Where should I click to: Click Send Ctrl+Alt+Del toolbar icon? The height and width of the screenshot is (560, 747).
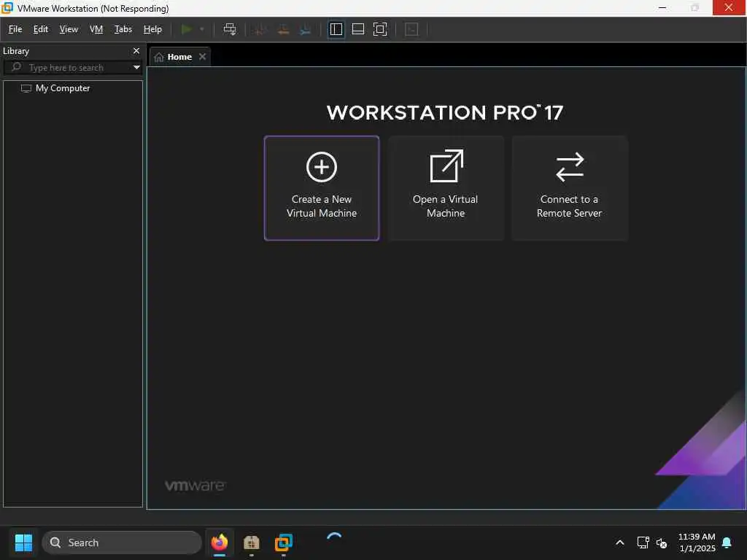[230, 29]
